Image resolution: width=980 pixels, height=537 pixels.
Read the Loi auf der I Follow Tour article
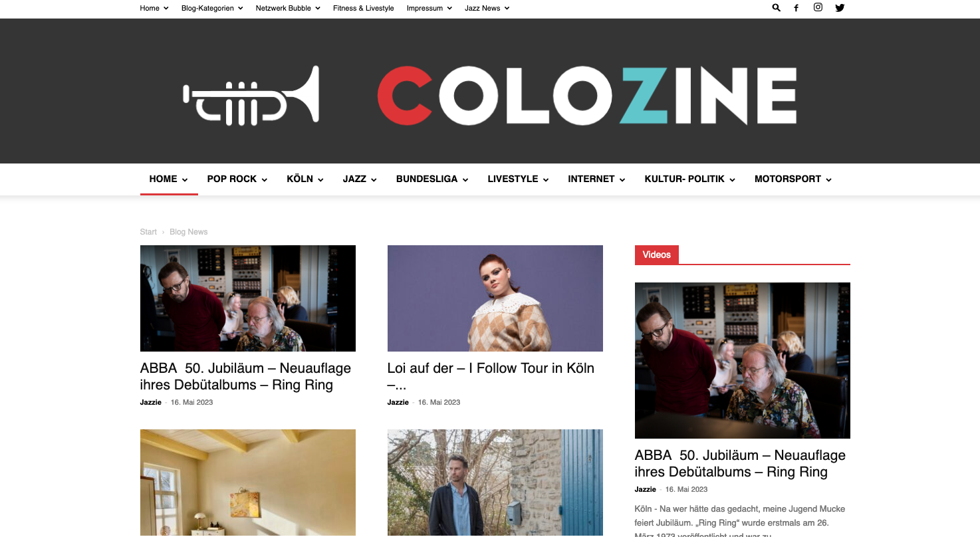[491, 376]
